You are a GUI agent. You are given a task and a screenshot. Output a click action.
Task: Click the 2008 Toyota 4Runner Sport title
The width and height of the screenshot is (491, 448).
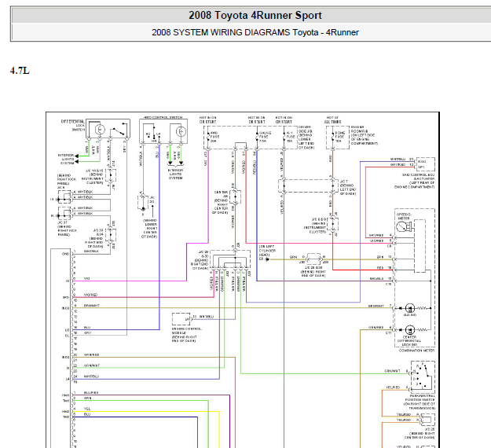(255, 16)
